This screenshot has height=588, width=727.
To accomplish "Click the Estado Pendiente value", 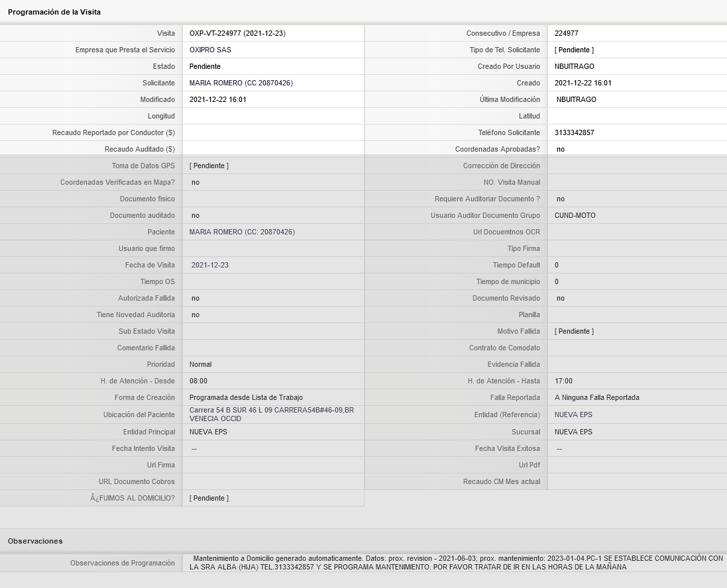I will 205,66.
